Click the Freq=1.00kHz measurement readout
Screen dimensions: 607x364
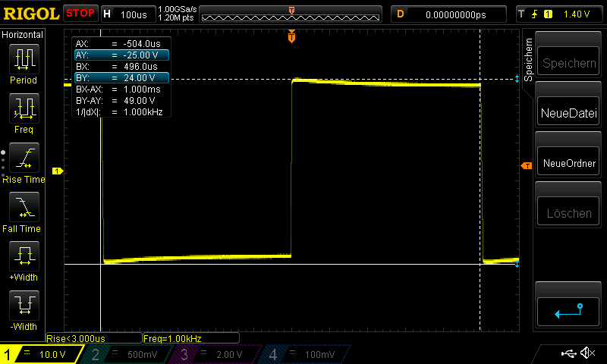(191, 338)
